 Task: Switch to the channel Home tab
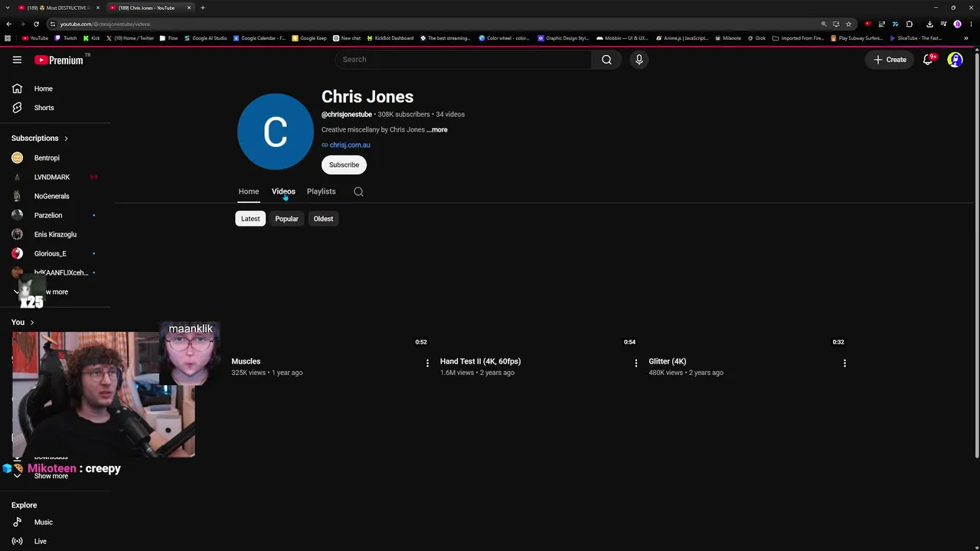point(249,191)
